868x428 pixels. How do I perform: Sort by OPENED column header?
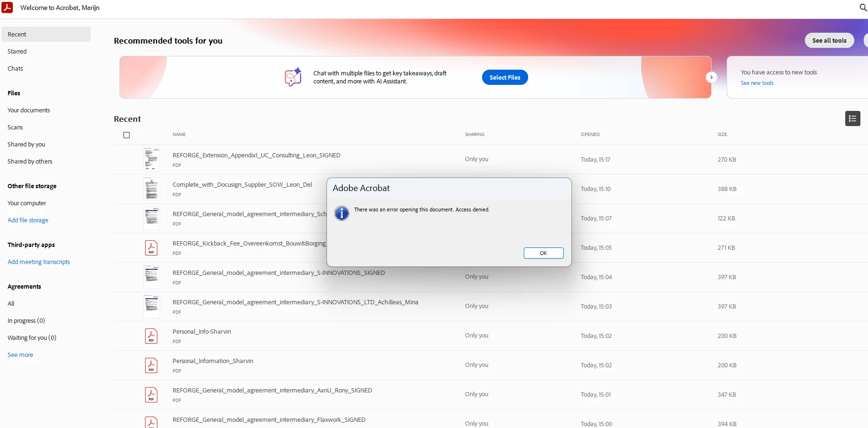(x=590, y=135)
